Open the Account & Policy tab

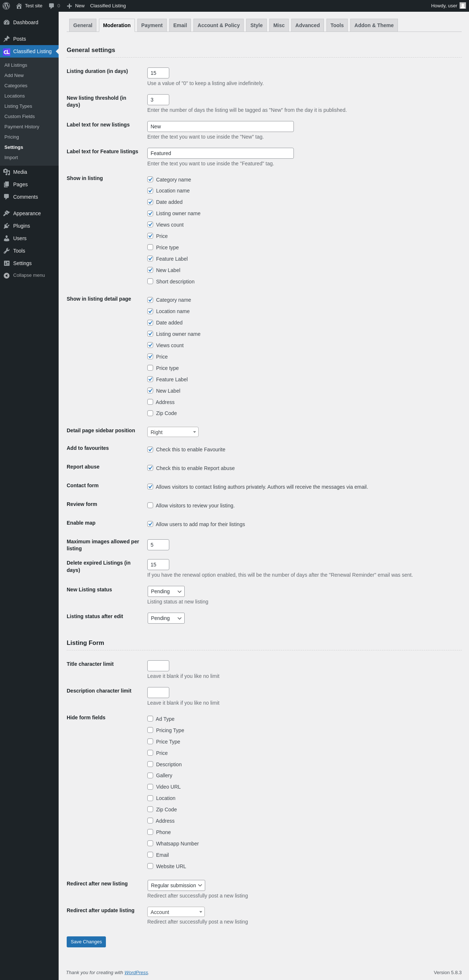click(x=218, y=26)
